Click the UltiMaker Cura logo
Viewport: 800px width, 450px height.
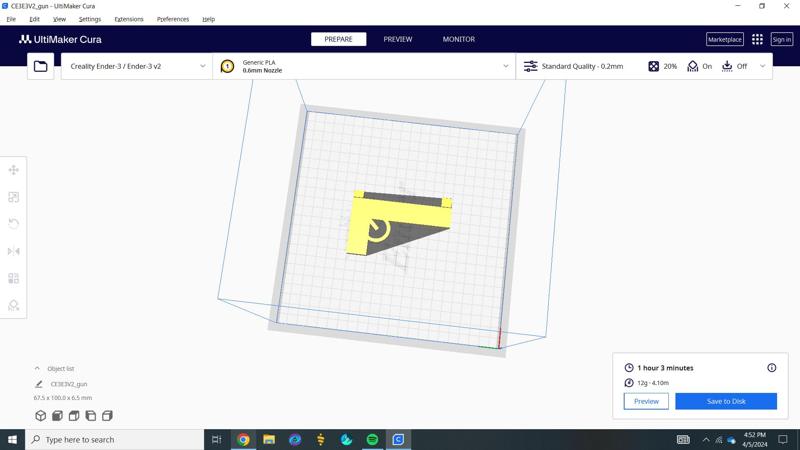[60, 39]
